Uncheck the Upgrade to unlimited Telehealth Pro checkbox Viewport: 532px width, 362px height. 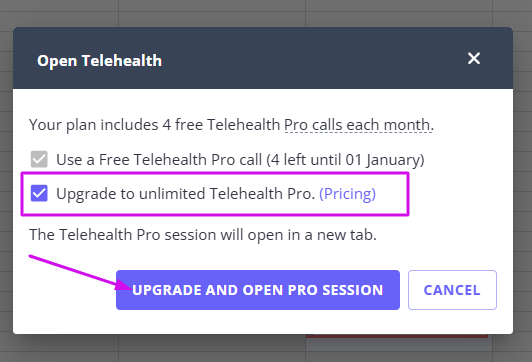click(39, 193)
